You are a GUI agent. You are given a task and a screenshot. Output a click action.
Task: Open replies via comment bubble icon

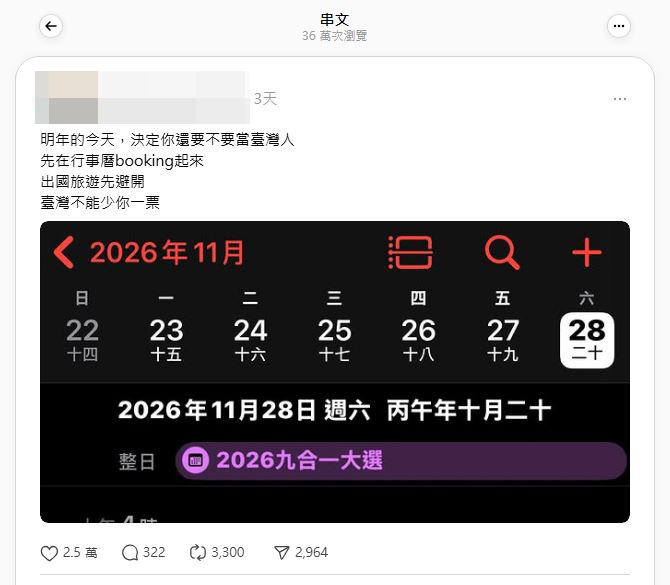click(130, 553)
